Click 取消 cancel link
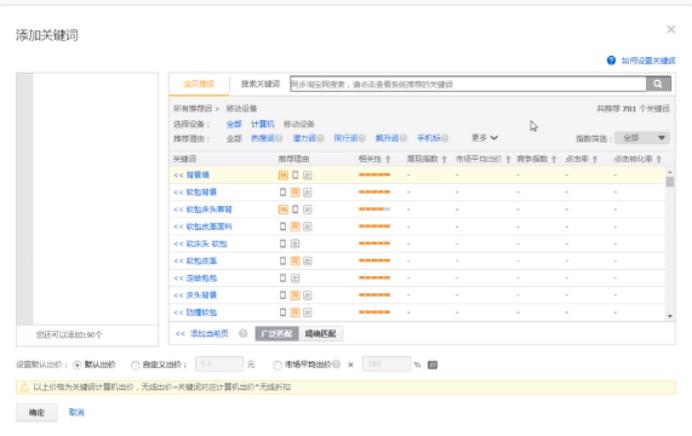The image size is (692, 436). point(76,412)
